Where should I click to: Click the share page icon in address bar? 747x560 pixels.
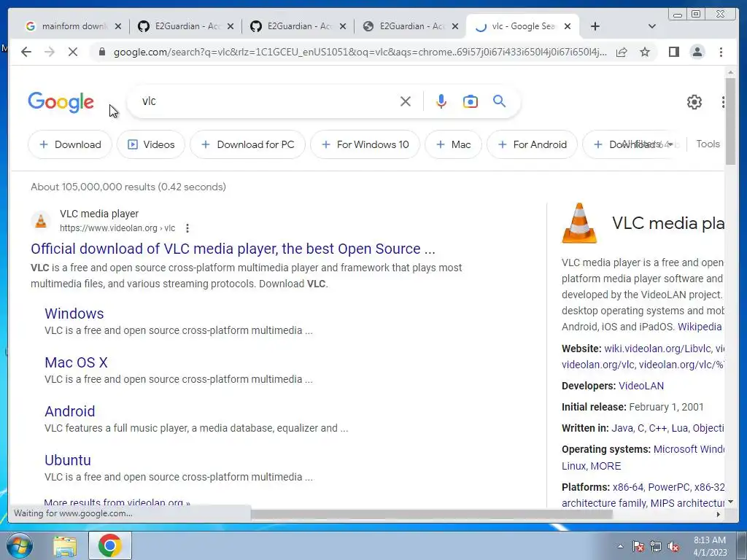click(x=622, y=52)
